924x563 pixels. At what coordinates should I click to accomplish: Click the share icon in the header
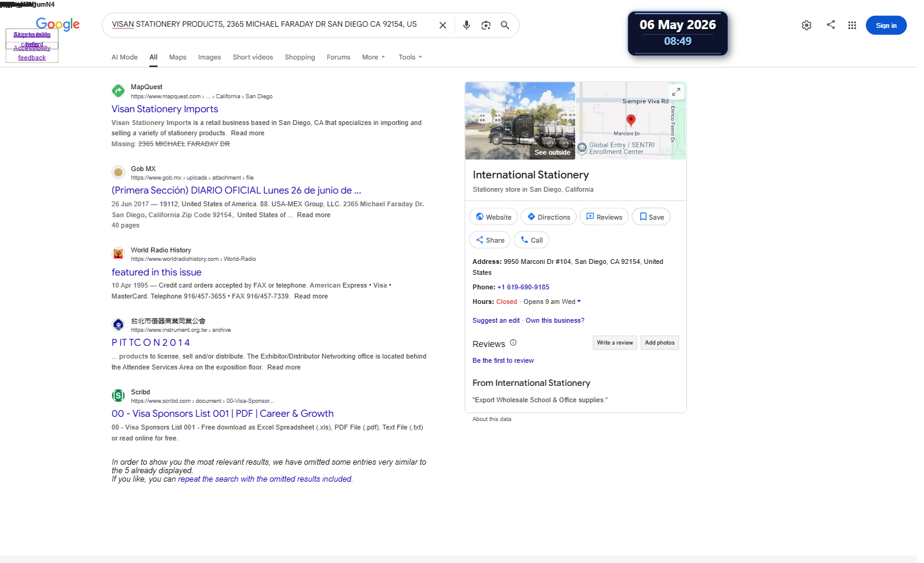[831, 25]
